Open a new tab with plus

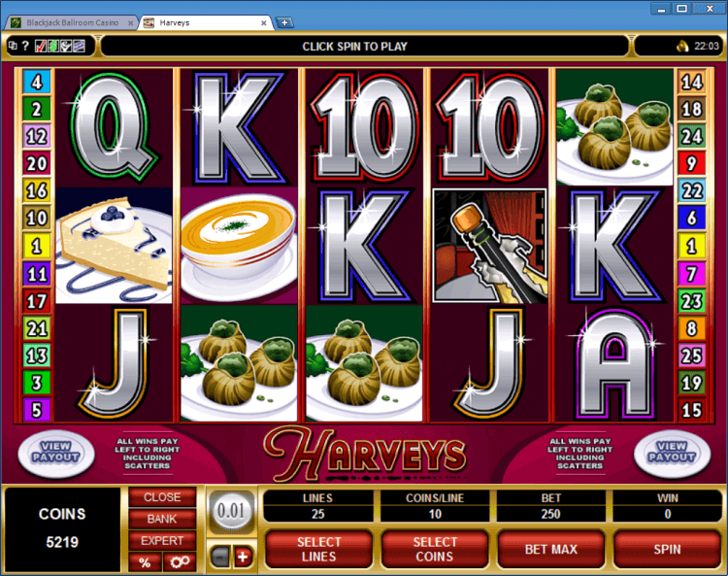284,22
